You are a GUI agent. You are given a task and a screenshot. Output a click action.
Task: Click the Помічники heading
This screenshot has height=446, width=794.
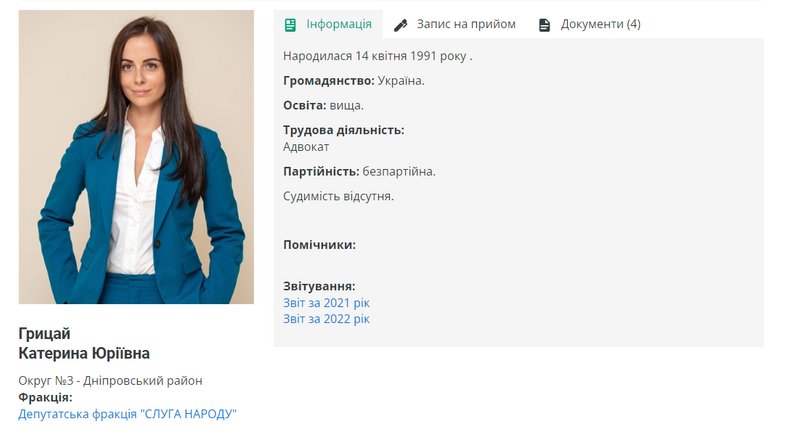pos(320,245)
